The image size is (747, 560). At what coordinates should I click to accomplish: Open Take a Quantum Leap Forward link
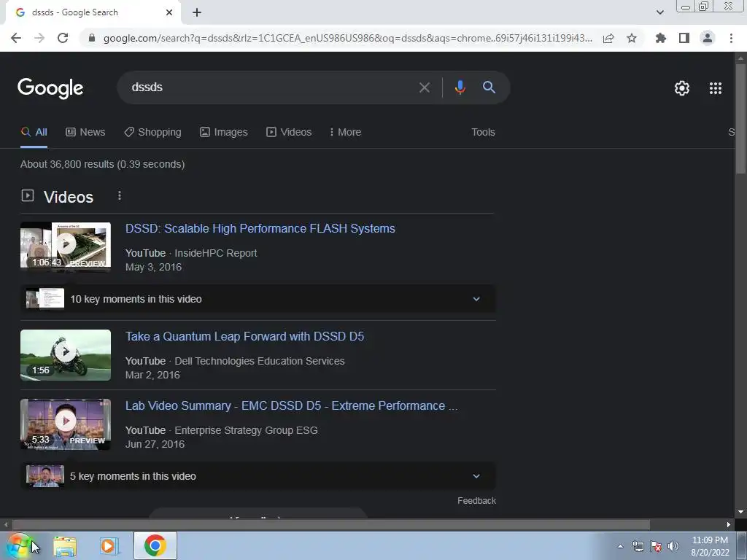(x=244, y=337)
